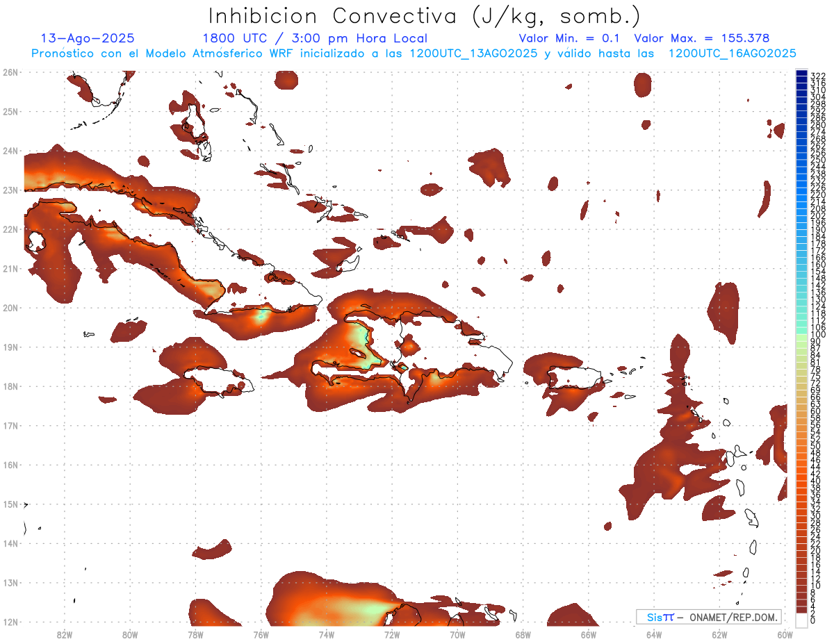
Task: Click the color bar value '0' at the bottom
Action: coord(813,620)
